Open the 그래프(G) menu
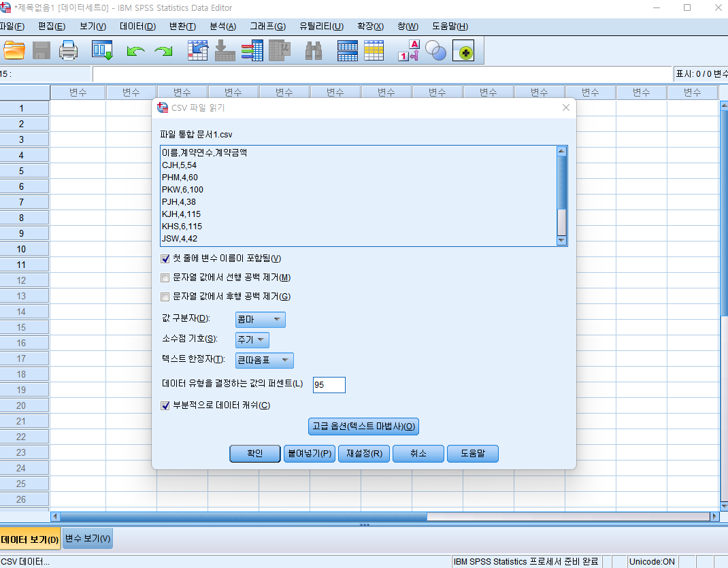The height and width of the screenshot is (568, 728). (x=268, y=27)
